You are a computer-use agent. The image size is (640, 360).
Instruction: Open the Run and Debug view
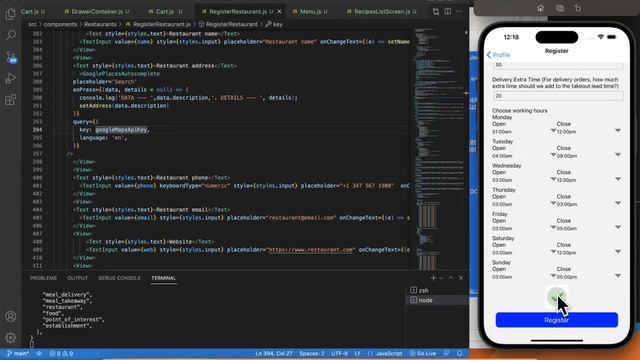(x=11, y=78)
